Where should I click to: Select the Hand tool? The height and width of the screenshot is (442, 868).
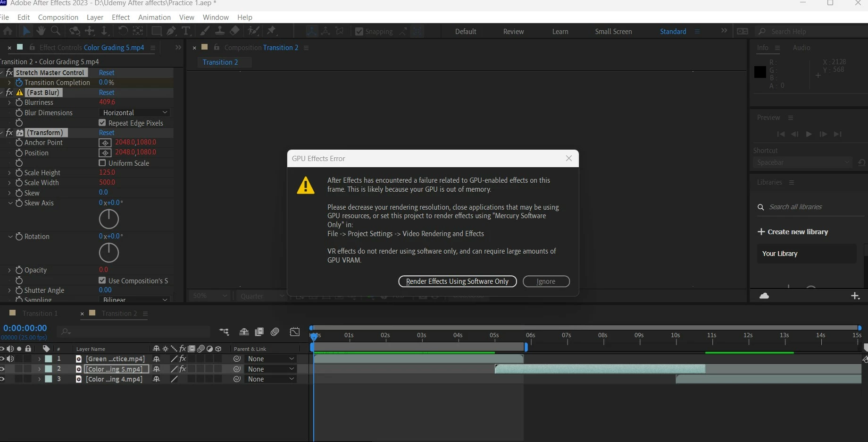(41, 31)
